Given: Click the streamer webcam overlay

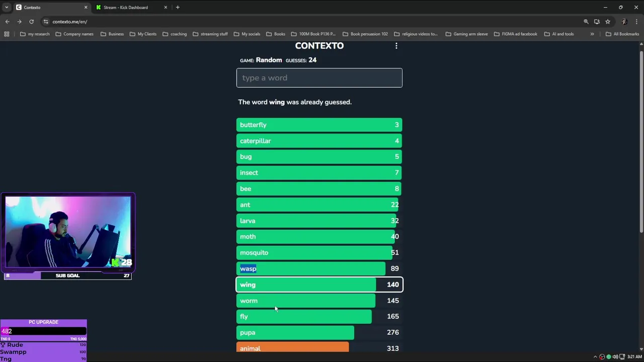Looking at the screenshot, I should tap(68, 232).
